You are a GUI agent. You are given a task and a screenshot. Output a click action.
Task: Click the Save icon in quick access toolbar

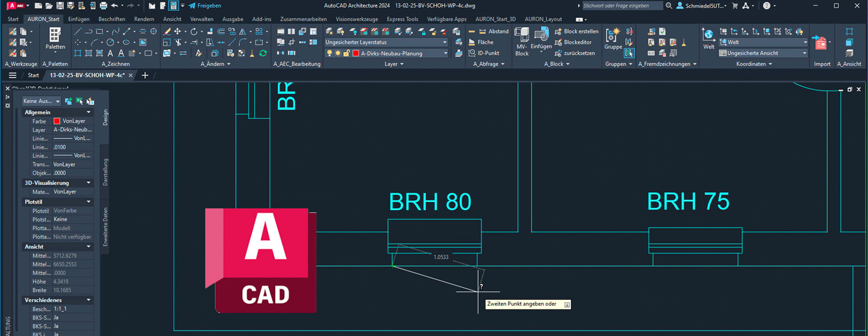coord(60,6)
